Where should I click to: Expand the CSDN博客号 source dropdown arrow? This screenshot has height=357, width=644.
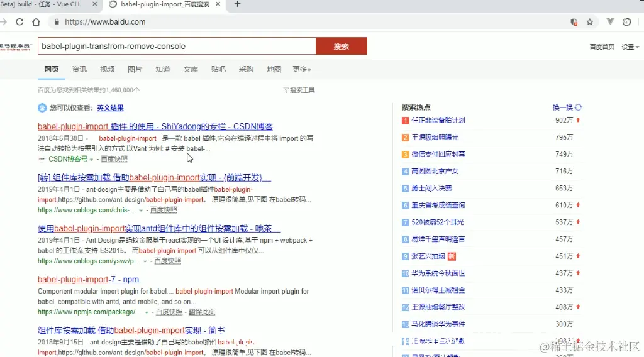[92, 159]
